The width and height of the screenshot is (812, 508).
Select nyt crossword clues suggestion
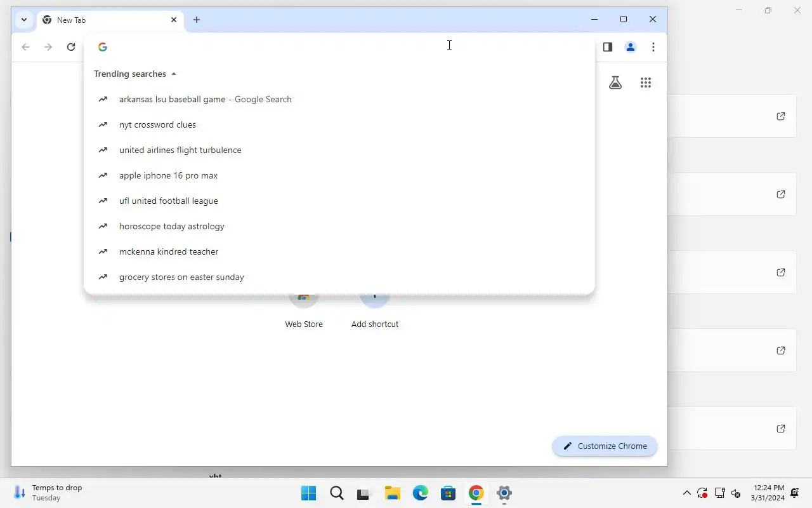coord(339,124)
